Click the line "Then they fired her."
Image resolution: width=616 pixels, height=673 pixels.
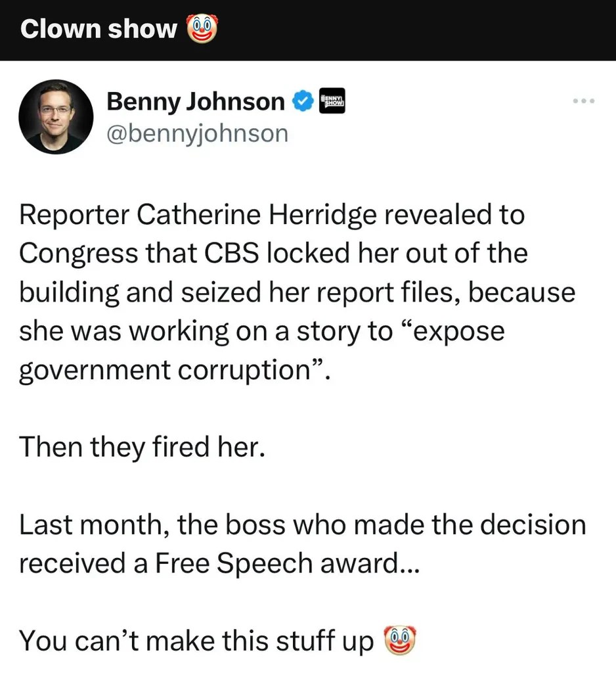(142, 448)
